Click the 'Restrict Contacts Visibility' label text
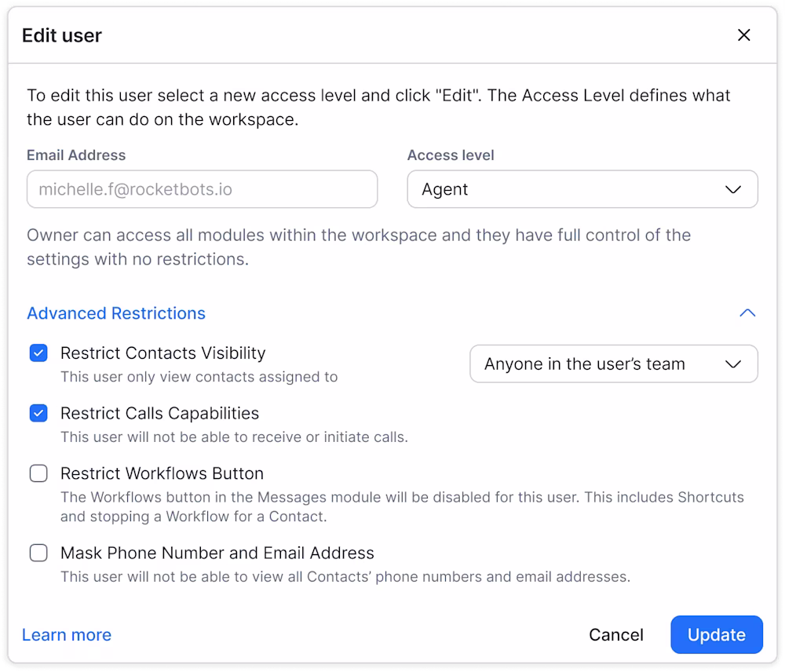This screenshot has height=672, width=785. (162, 353)
